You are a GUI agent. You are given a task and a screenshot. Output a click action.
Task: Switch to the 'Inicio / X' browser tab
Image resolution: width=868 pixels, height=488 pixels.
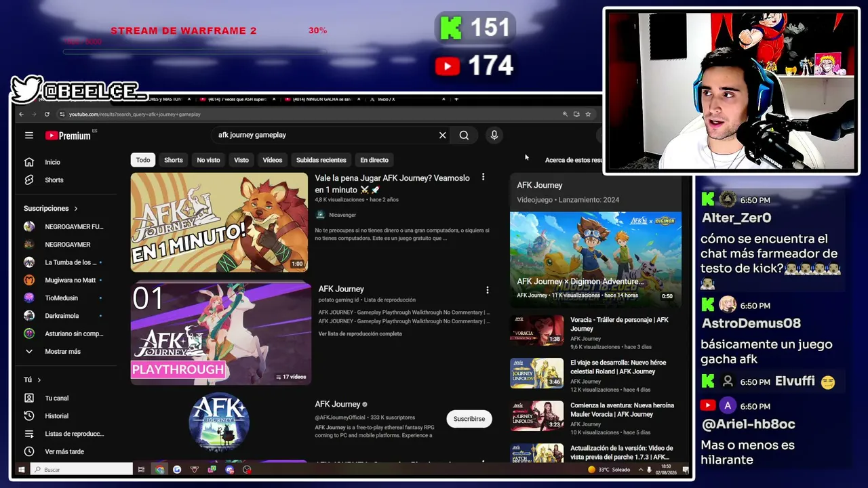point(407,99)
